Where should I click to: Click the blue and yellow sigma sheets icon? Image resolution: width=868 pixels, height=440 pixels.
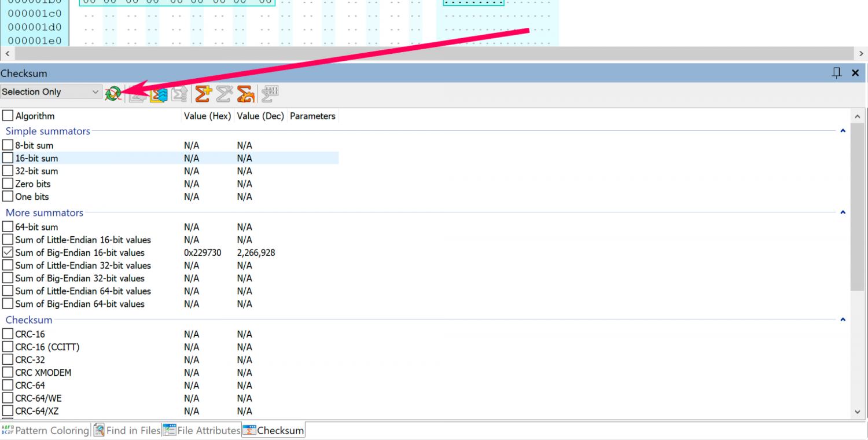point(159,94)
